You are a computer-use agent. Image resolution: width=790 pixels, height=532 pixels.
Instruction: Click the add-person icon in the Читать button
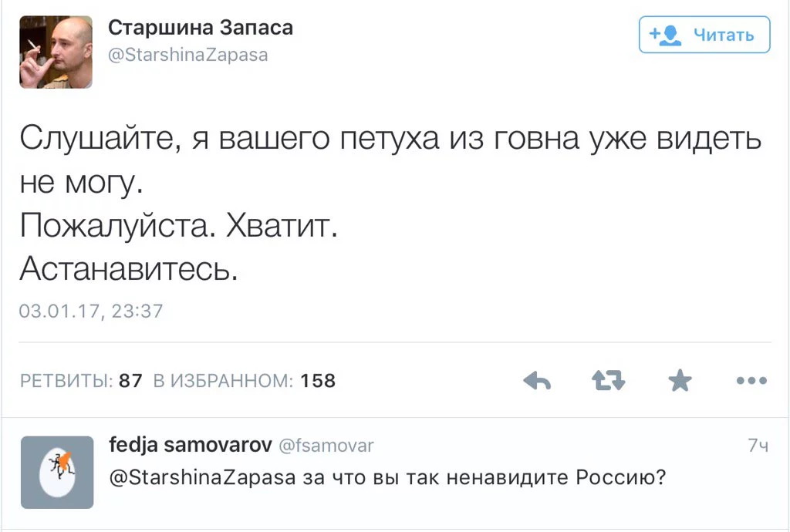[x=664, y=35]
